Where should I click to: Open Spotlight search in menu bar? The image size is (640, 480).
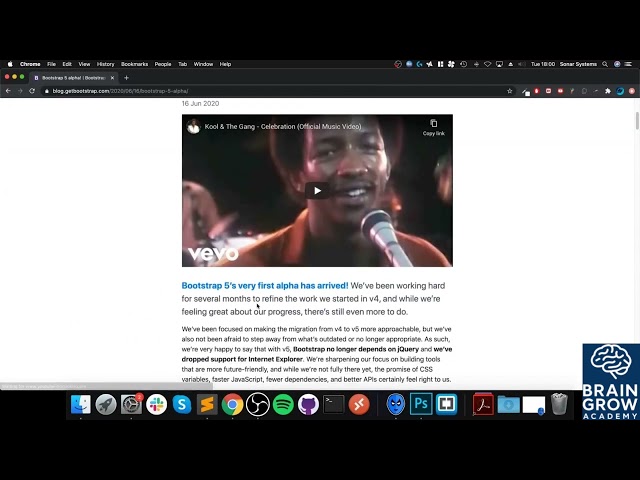605,64
